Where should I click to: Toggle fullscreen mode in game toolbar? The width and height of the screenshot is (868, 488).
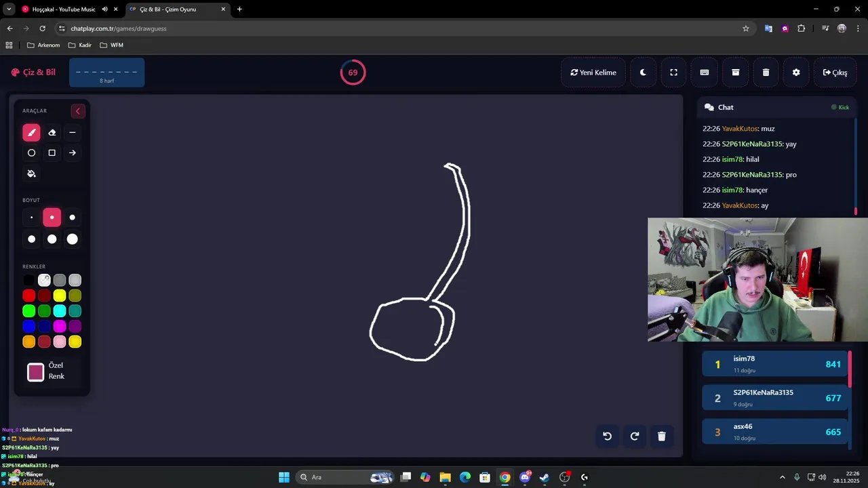[673, 73]
